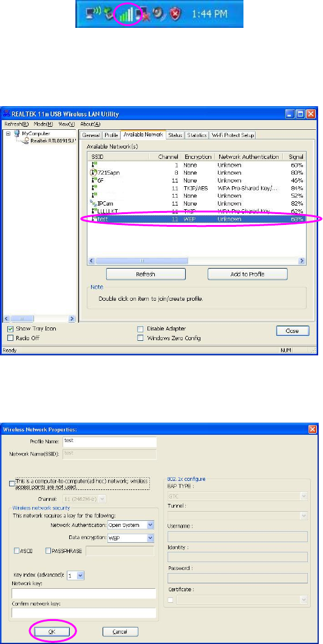Switch to the Wi-Fi Protect Setup tab
The image size is (323, 644).
[x=233, y=135]
